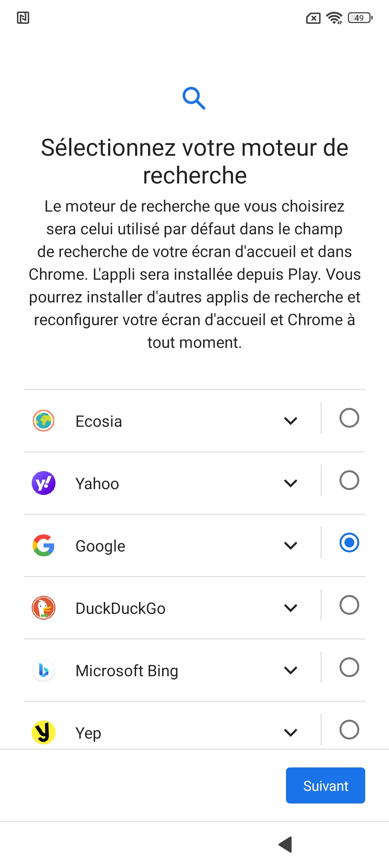Tap the yellow Yep logo
Screen dimensions: 389x868
pos(44,732)
